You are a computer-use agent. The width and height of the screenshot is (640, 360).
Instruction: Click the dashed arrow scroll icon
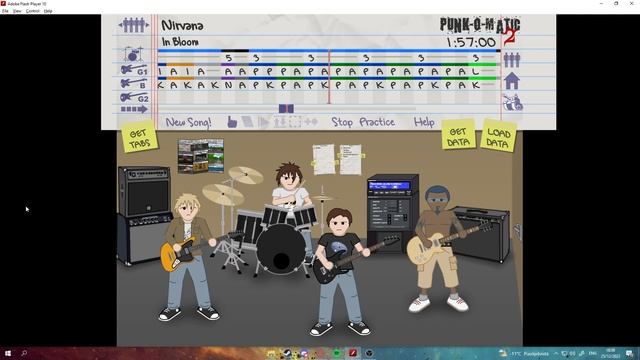[134, 109]
